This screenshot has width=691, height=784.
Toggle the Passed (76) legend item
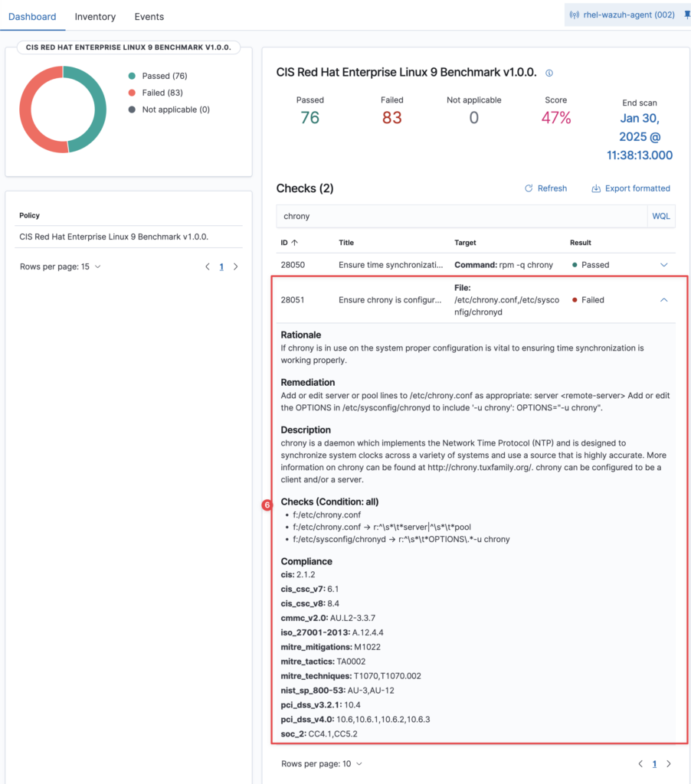click(158, 76)
